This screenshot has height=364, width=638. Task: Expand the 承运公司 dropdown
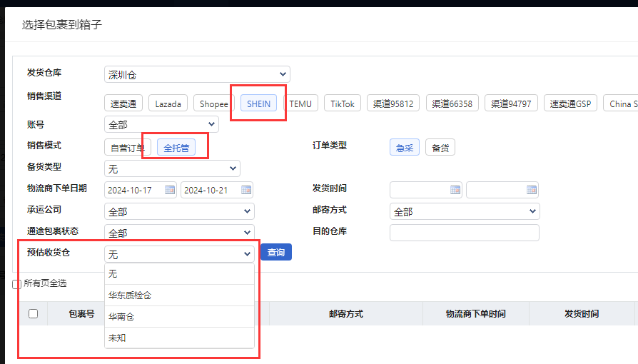point(178,212)
